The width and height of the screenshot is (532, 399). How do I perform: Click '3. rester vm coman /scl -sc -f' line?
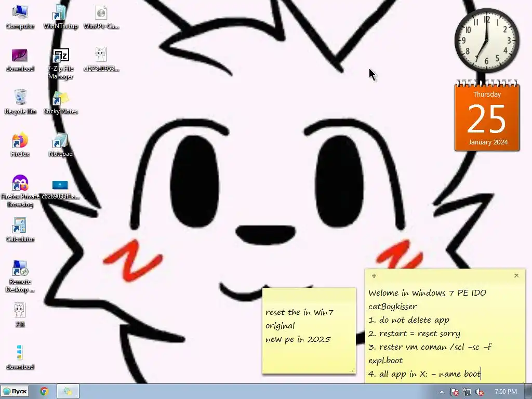[x=430, y=347]
